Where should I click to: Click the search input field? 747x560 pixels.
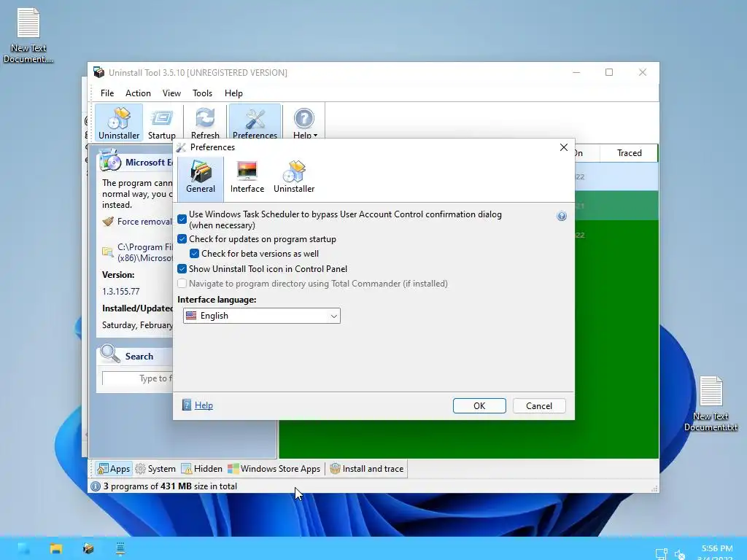138,378
